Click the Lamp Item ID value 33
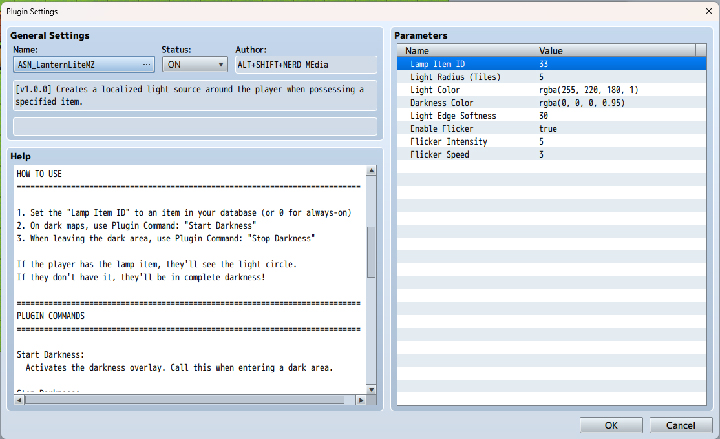The height and width of the screenshot is (439, 720). pos(543,64)
